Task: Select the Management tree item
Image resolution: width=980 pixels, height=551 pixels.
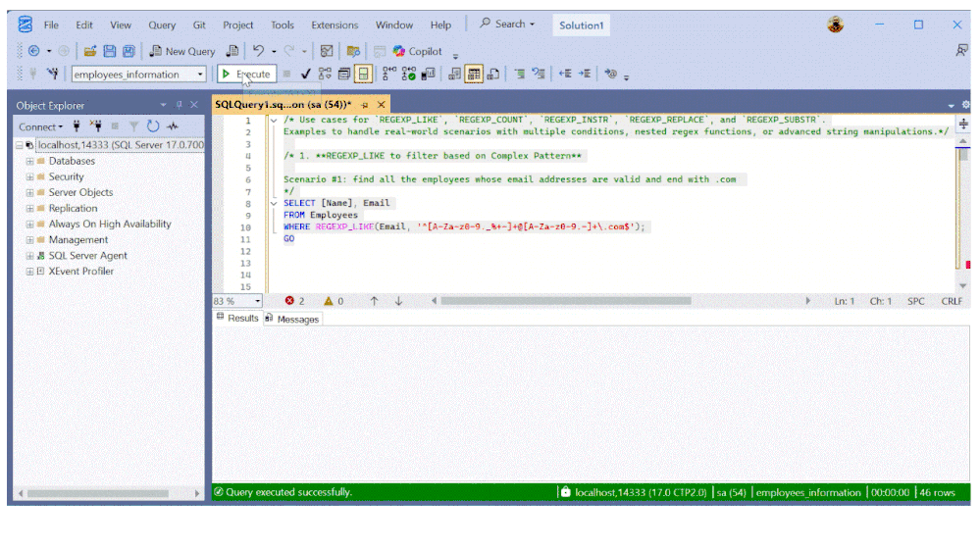Action: 78,240
